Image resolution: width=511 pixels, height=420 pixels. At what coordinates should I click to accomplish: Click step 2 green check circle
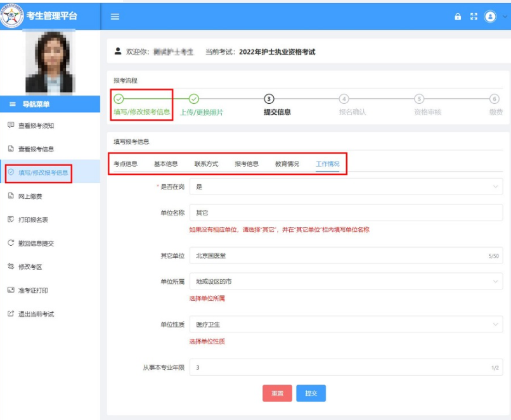point(194,99)
